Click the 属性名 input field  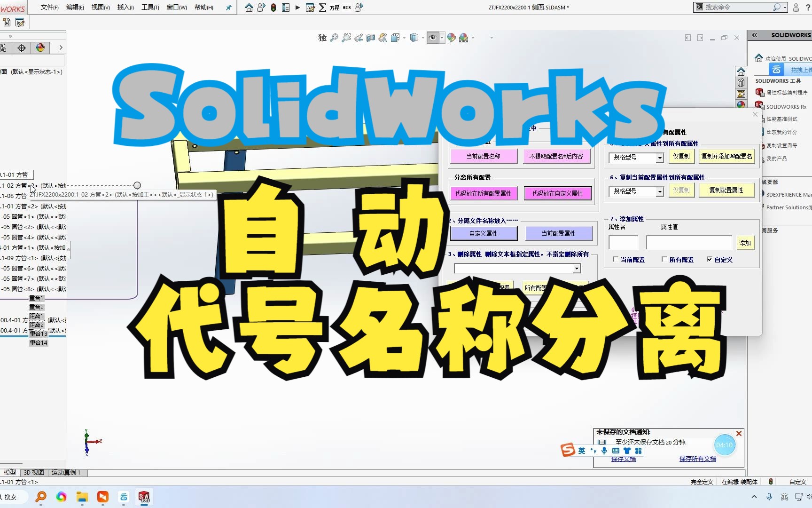point(624,242)
